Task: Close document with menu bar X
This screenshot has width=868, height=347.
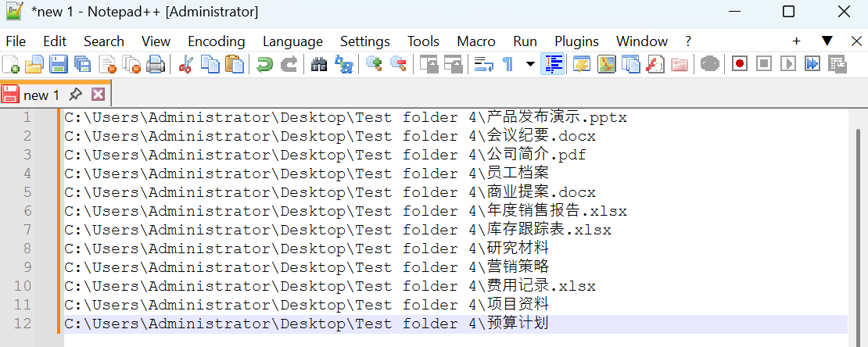Action: pos(855,41)
